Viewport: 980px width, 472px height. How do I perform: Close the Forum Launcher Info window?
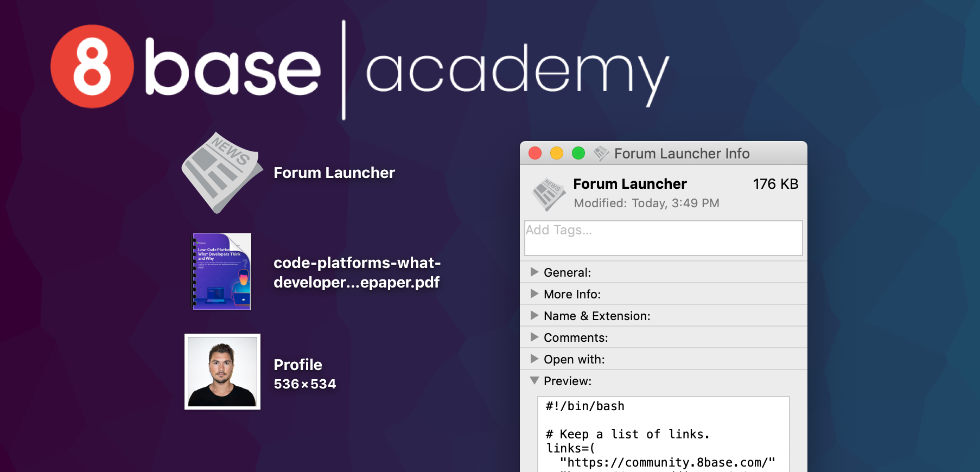(535, 154)
